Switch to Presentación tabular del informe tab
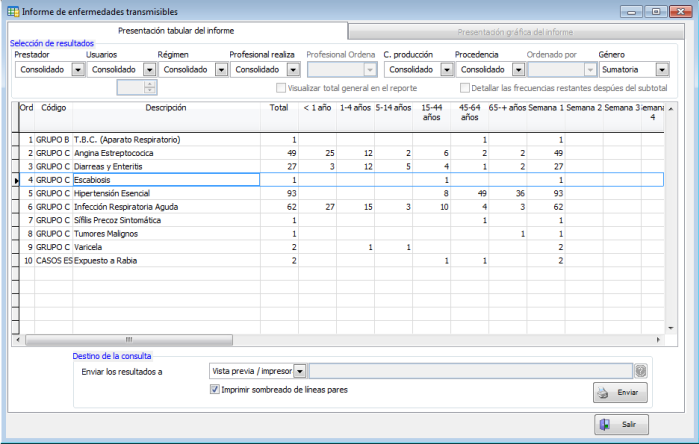The width and height of the screenshot is (699, 444). point(176,31)
